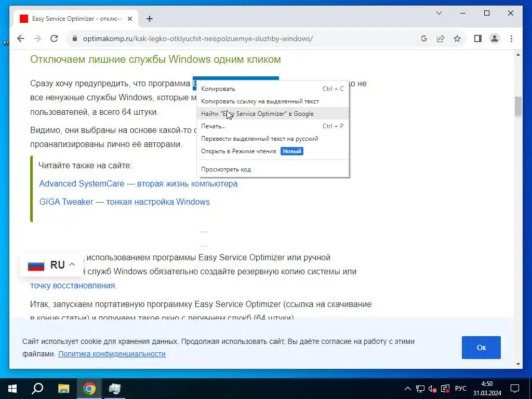Choose Копировать from context menu
The image size is (532, 399).
[273, 89]
